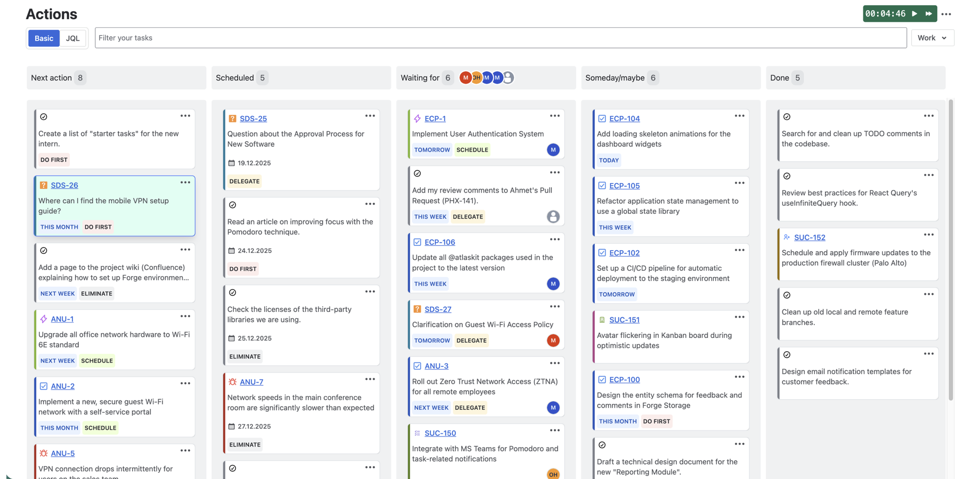Click the ECP-105 link
Image resolution: width=980 pixels, height=479 pixels.
click(x=624, y=185)
